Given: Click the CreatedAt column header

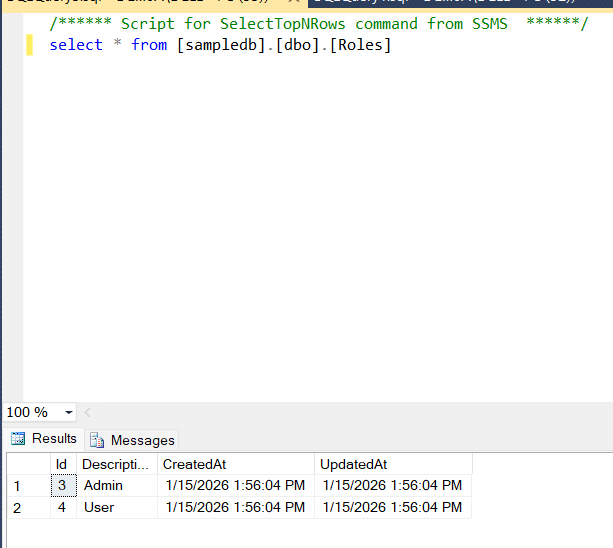Looking at the screenshot, I should 234,464.
